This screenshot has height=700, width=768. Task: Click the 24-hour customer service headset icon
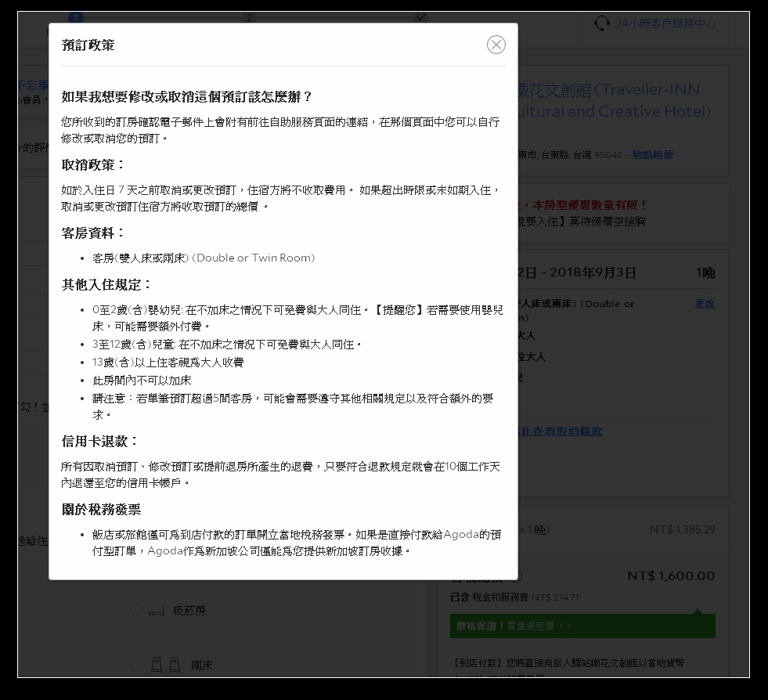(601, 23)
